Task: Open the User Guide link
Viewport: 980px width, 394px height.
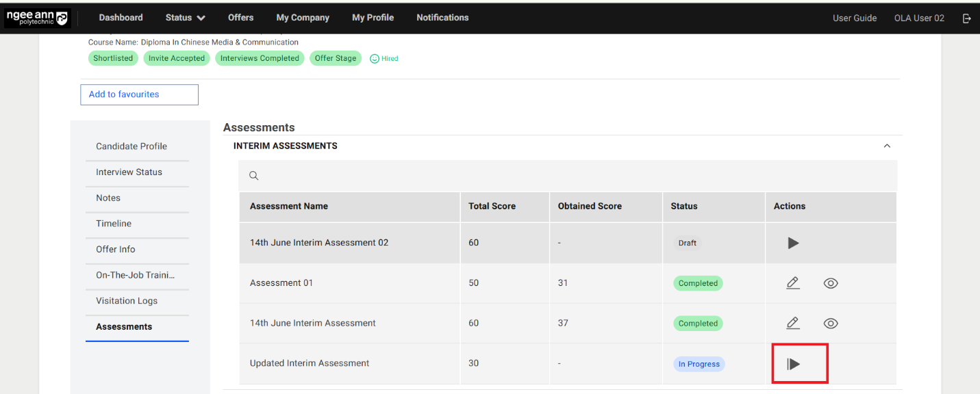Action: tap(854, 18)
